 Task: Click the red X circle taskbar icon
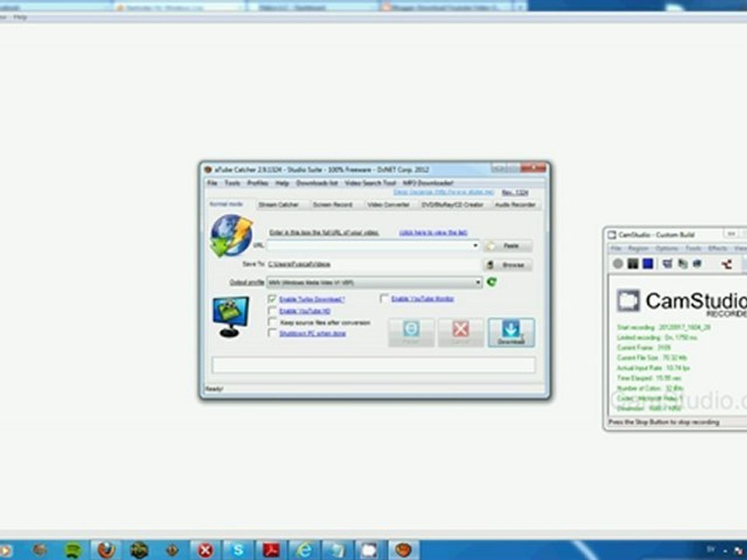click(205, 551)
